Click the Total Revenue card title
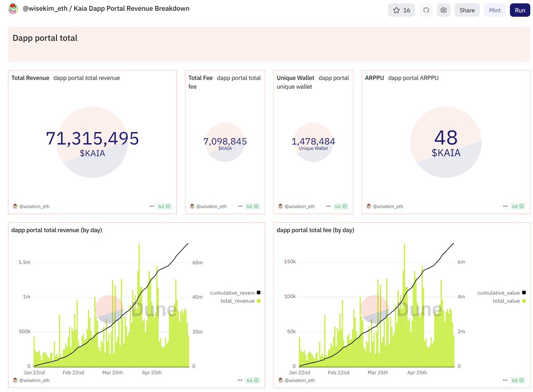533x392 pixels. pos(30,78)
